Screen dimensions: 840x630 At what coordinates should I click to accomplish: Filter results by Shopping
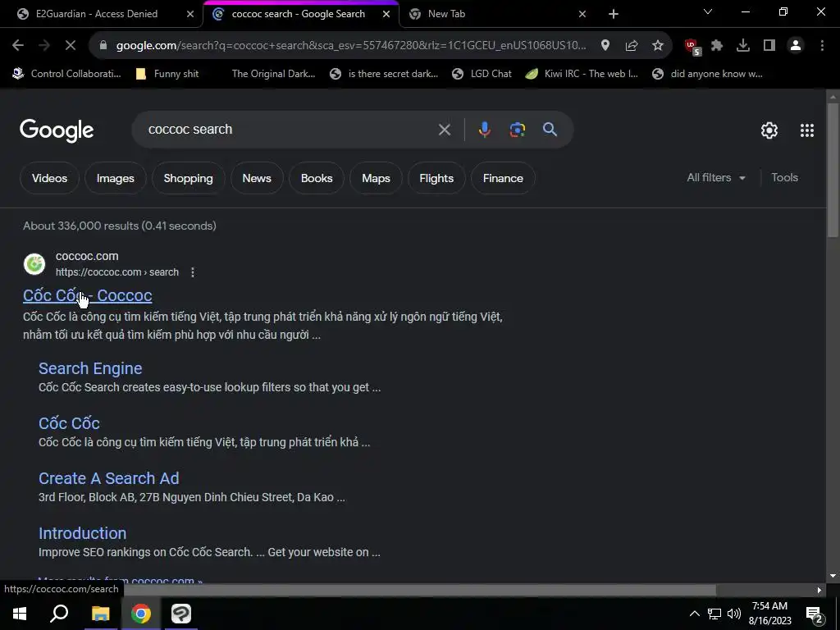coord(188,178)
